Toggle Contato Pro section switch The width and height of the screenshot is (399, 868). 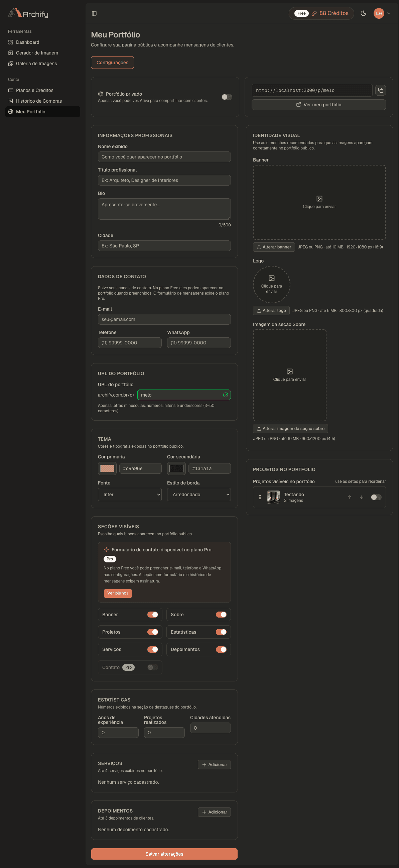pos(152,667)
